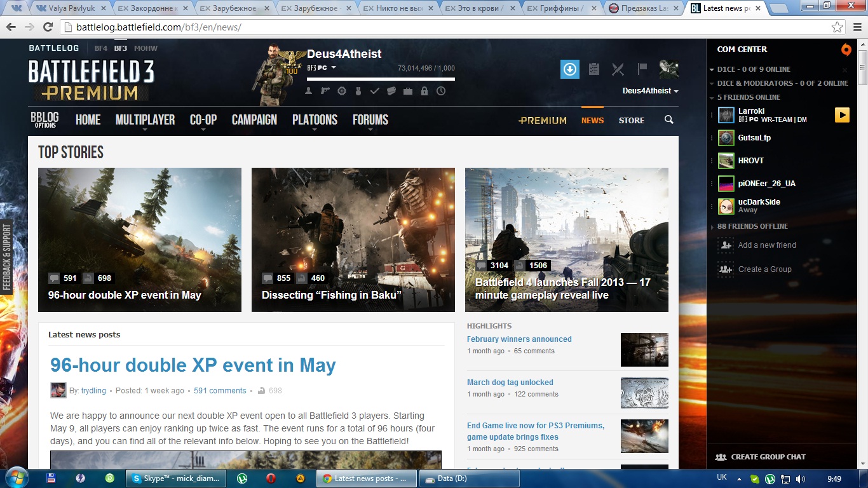Open the gear vehicles icon under soldier name
The height and width of the screenshot is (488, 868).
click(x=342, y=91)
